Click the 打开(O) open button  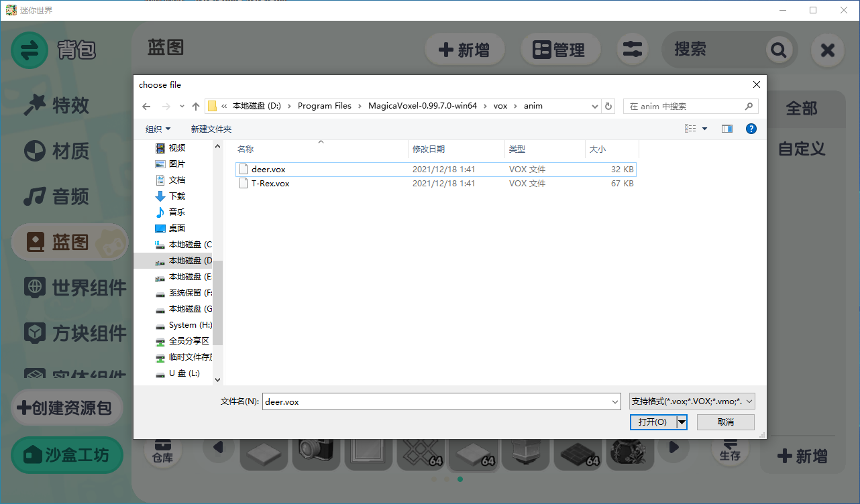point(653,422)
